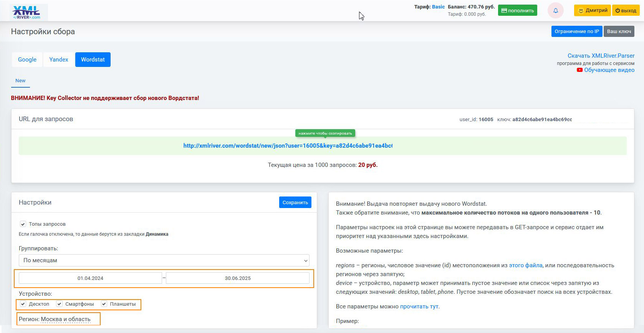644x333 pixels.
Task: Open the Обучающее видео link
Action: (x=609, y=70)
